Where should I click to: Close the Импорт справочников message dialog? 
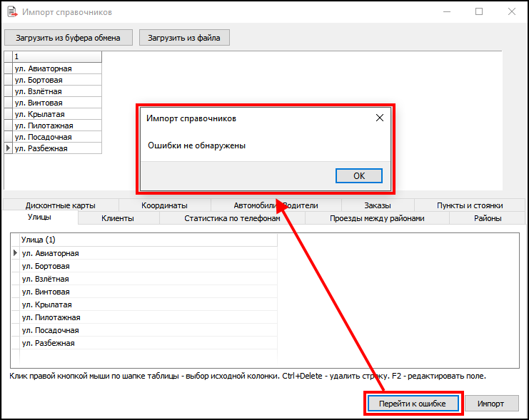pos(379,118)
